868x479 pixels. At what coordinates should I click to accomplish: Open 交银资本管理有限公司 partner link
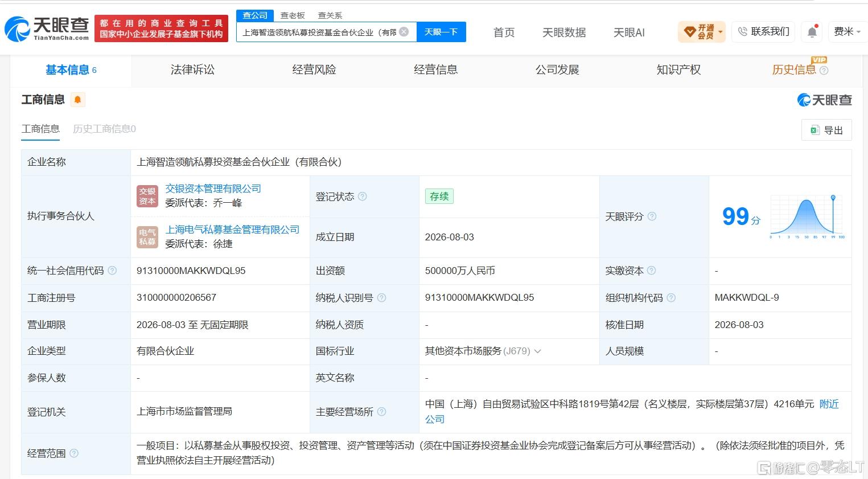pos(213,189)
